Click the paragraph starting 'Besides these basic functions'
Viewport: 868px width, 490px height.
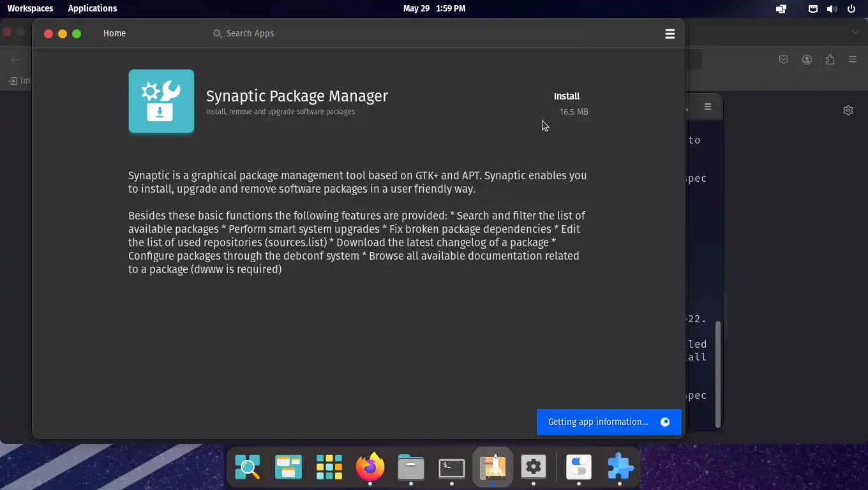(x=357, y=242)
